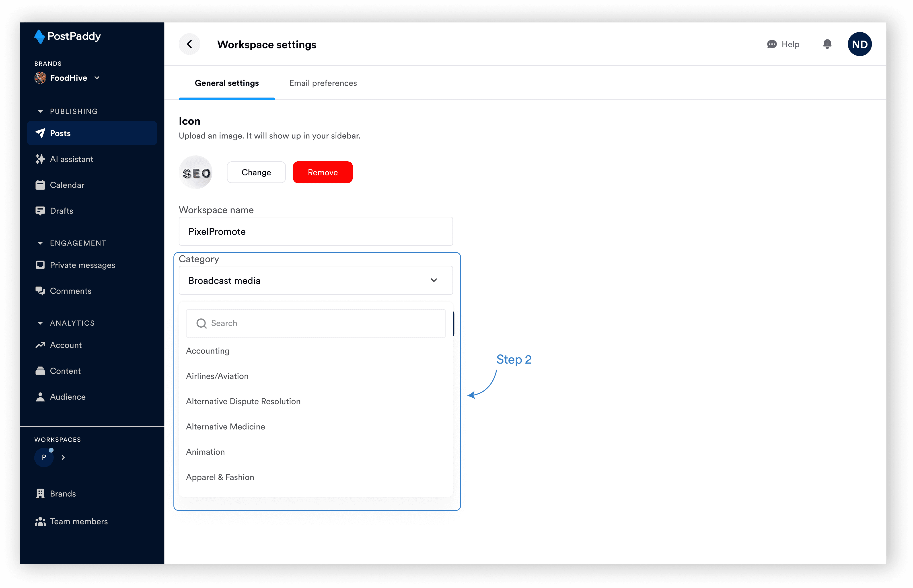Screen dimensions: 913x588
Task: Collapse the Analytics section
Action: pos(40,323)
